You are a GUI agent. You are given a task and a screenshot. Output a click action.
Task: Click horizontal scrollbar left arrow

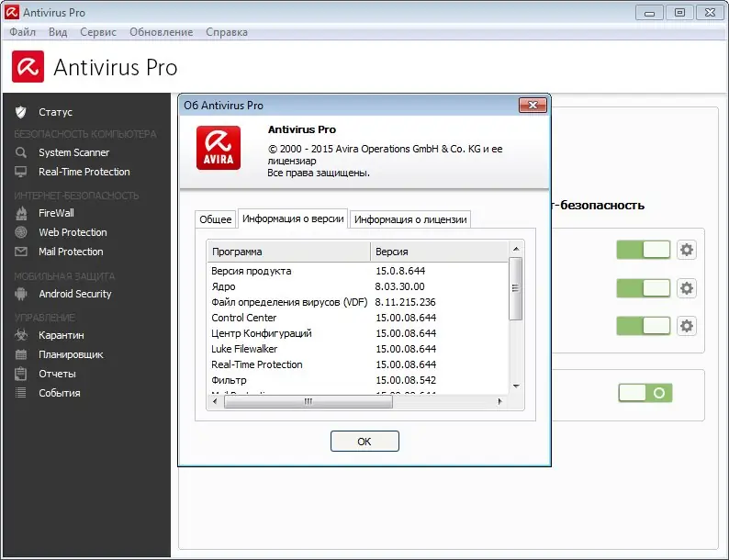pos(215,401)
